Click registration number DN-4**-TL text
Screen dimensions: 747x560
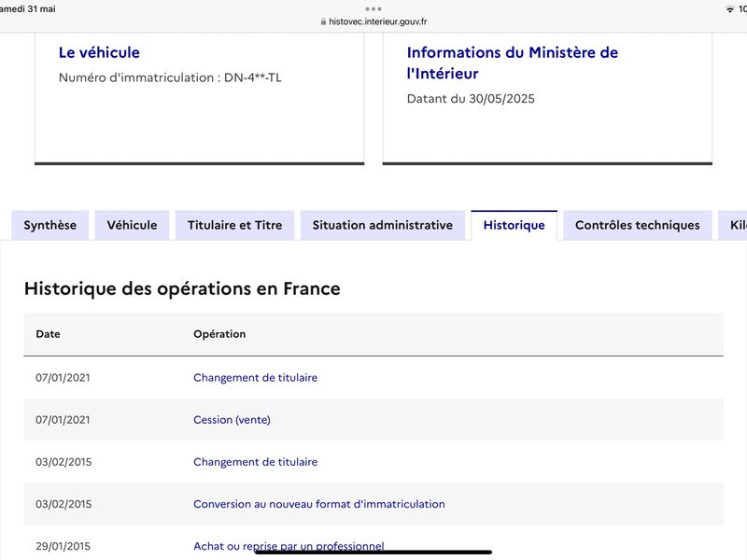(253, 77)
